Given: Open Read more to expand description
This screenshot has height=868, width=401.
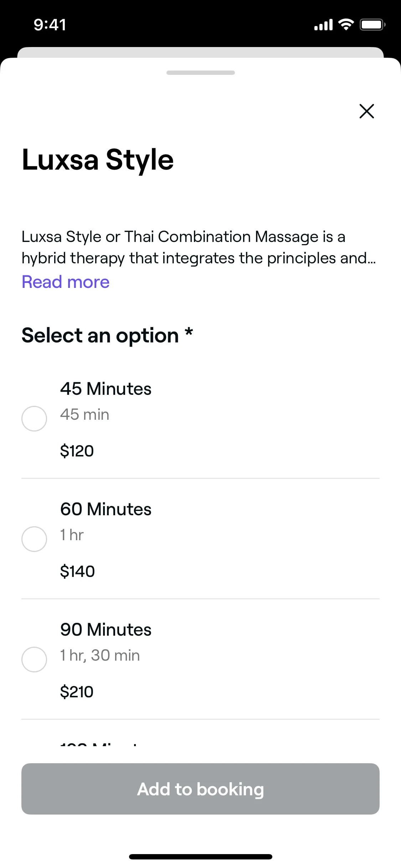Looking at the screenshot, I should pos(66,282).
